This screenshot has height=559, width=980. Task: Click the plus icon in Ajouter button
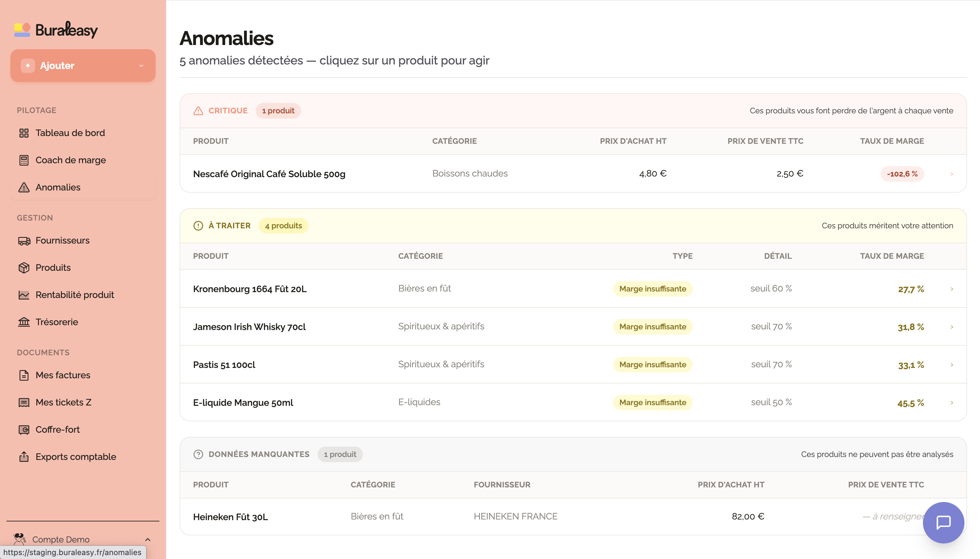click(x=28, y=66)
